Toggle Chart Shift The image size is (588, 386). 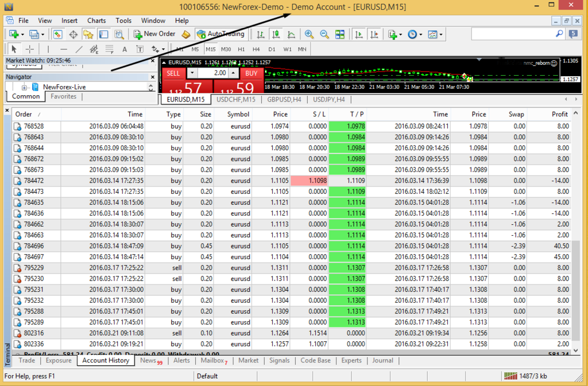click(x=374, y=34)
